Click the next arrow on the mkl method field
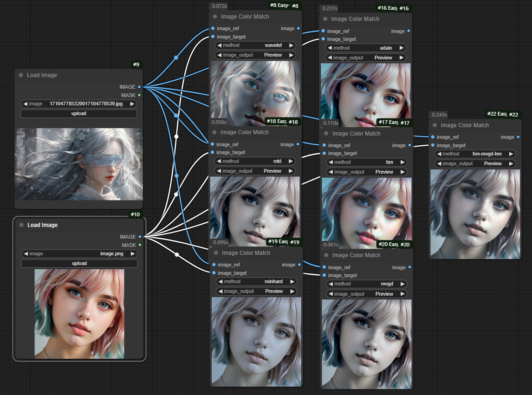The height and width of the screenshot is (395, 532). click(x=291, y=161)
